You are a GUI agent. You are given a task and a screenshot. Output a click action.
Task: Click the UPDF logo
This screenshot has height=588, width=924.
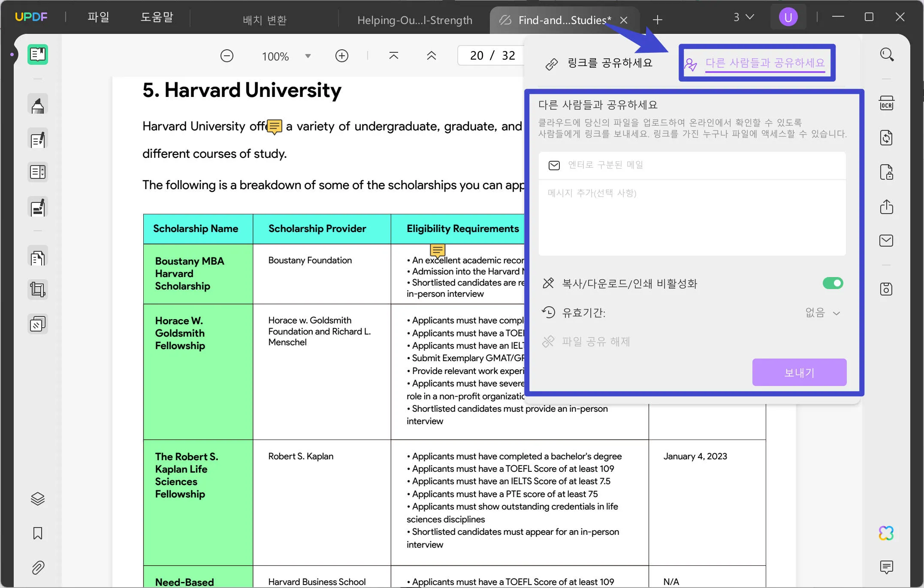pos(31,17)
